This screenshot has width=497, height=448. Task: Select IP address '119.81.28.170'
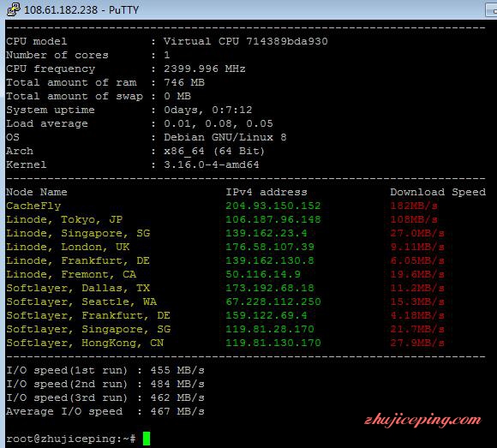(x=270, y=329)
